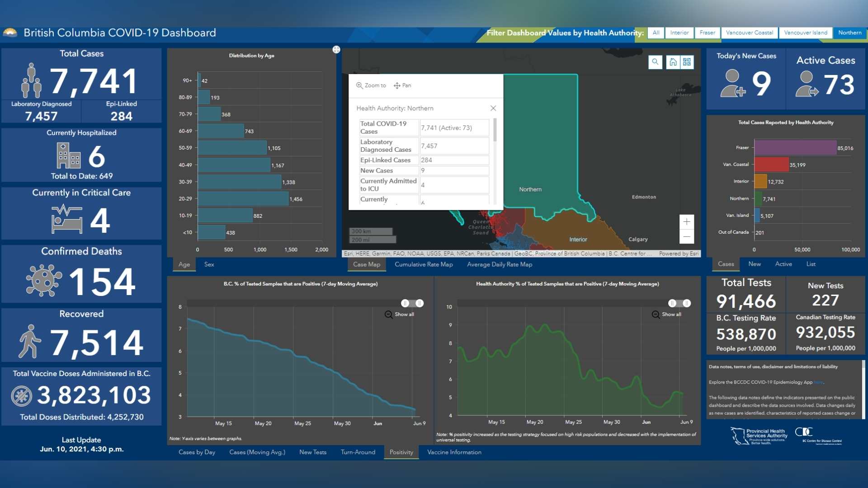Open the basemap gallery grid icon
The image size is (868, 488).
pyautogui.click(x=687, y=62)
